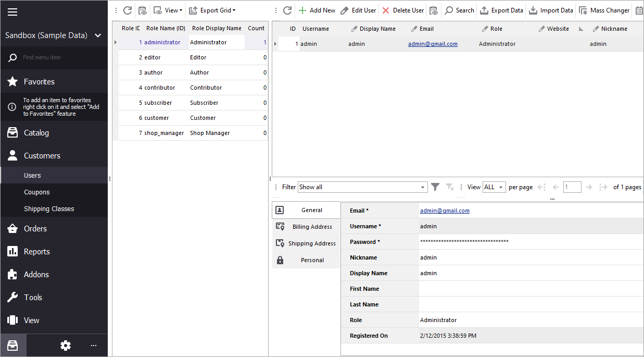Click Add New user
Image resolution: width=644 pixels, height=357 pixels.
317,10
